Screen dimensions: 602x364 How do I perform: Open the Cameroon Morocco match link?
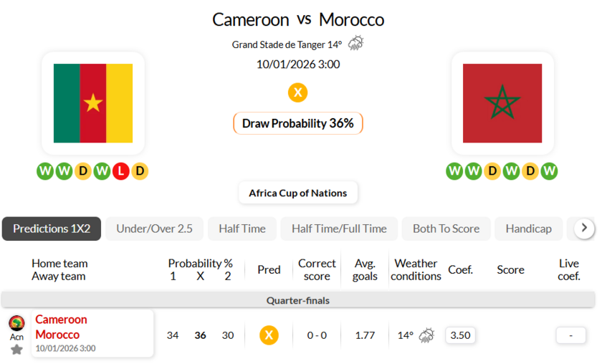click(62, 327)
